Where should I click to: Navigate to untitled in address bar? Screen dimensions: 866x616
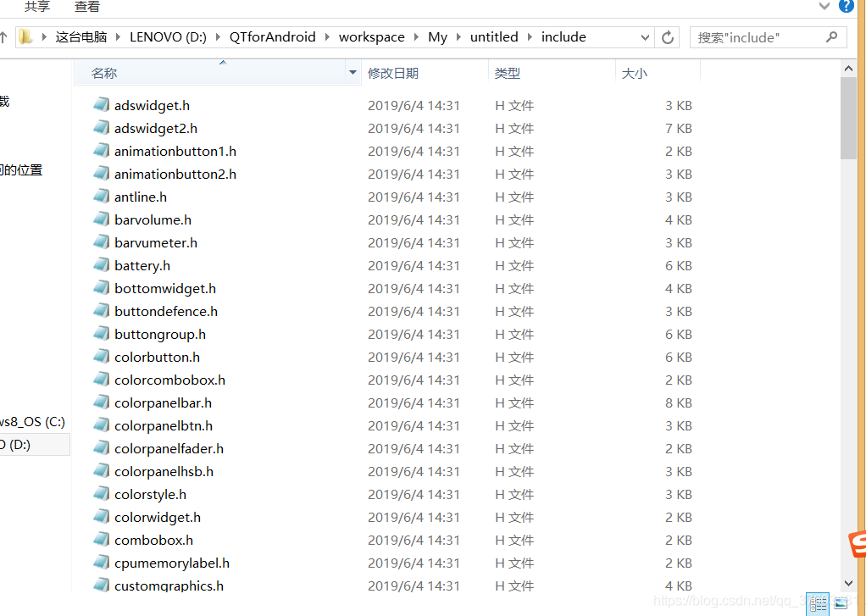tap(494, 37)
